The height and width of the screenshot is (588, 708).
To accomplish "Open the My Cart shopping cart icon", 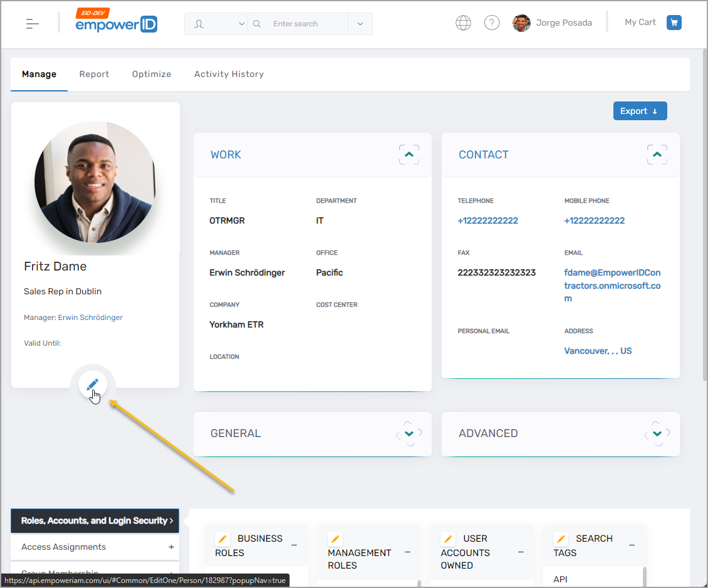I will [674, 23].
